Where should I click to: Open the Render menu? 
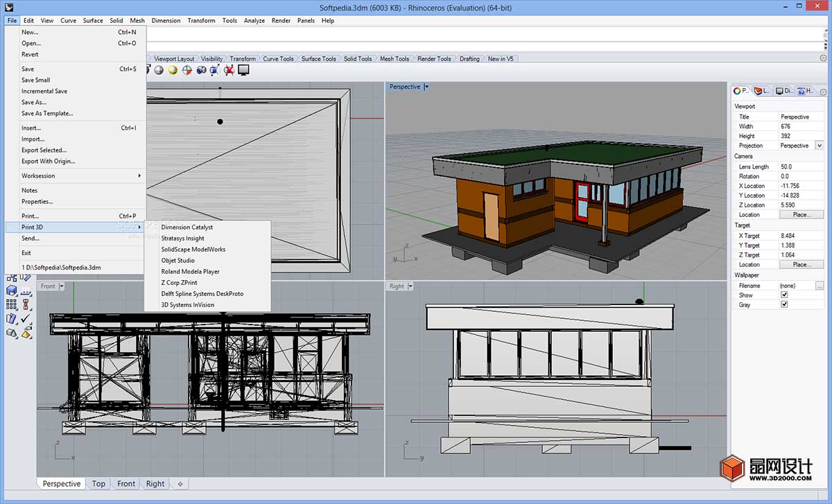[281, 20]
